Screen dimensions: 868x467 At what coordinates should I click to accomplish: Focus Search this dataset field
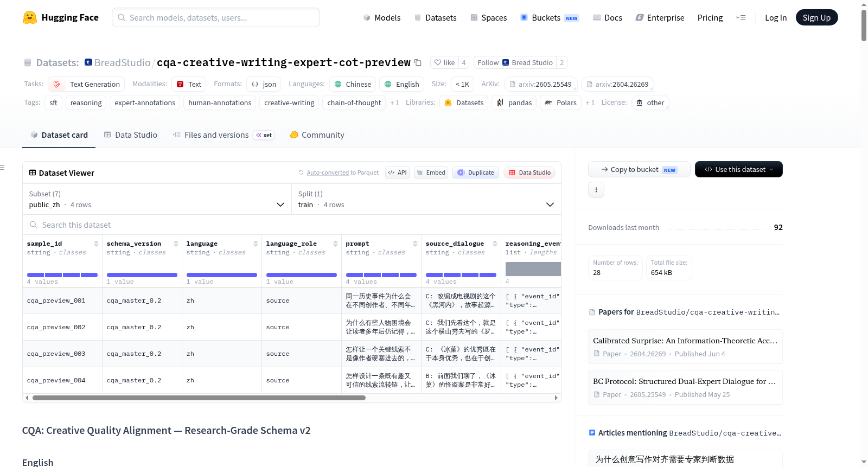point(292,225)
